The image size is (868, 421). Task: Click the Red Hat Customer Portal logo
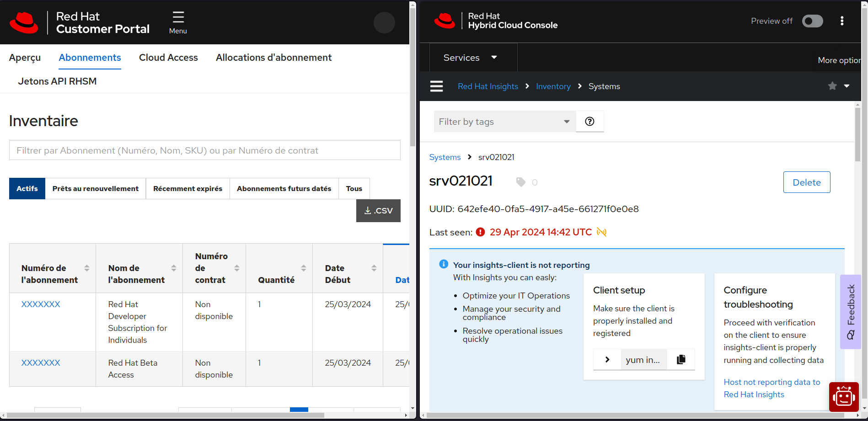click(x=80, y=23)
